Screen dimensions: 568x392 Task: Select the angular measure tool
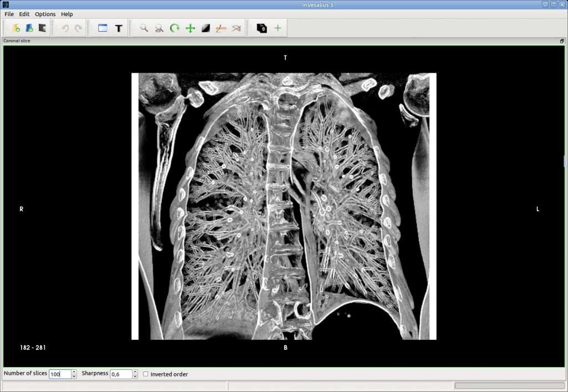click(236, 28)
